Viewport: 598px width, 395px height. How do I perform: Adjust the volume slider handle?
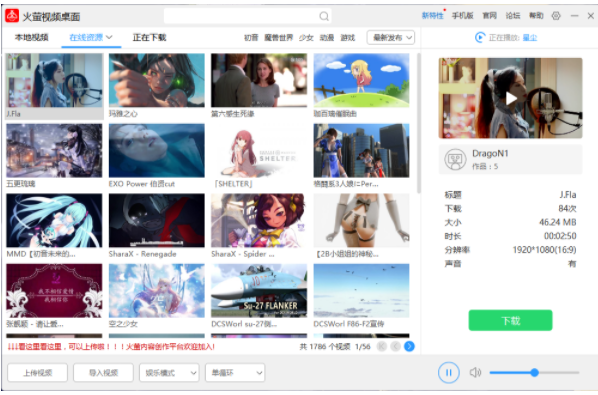tap(534, 373)
